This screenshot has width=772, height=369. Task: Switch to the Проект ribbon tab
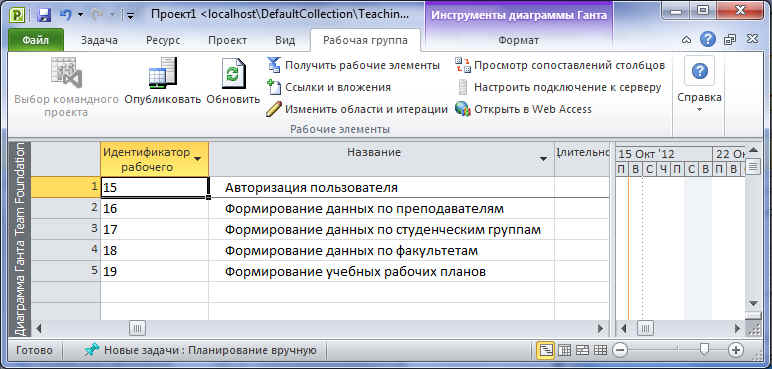pyautogui.click(x=227, y=40)
